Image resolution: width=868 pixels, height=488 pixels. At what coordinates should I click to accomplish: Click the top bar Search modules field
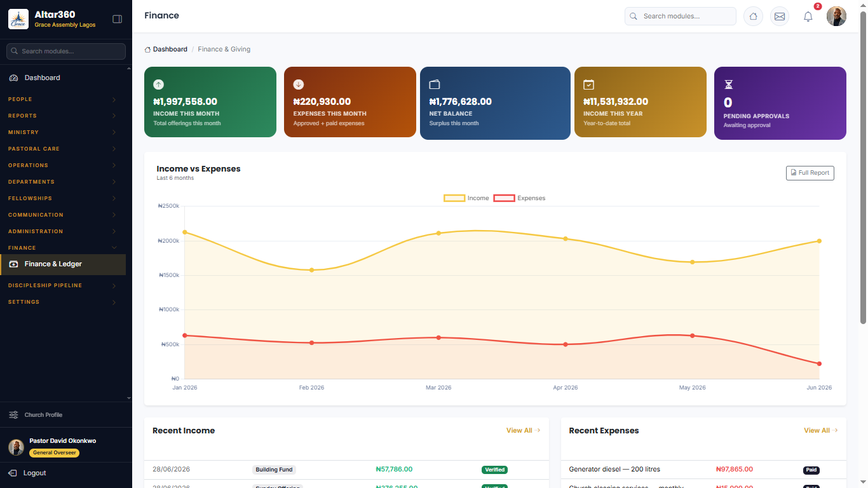coord(680,17)
